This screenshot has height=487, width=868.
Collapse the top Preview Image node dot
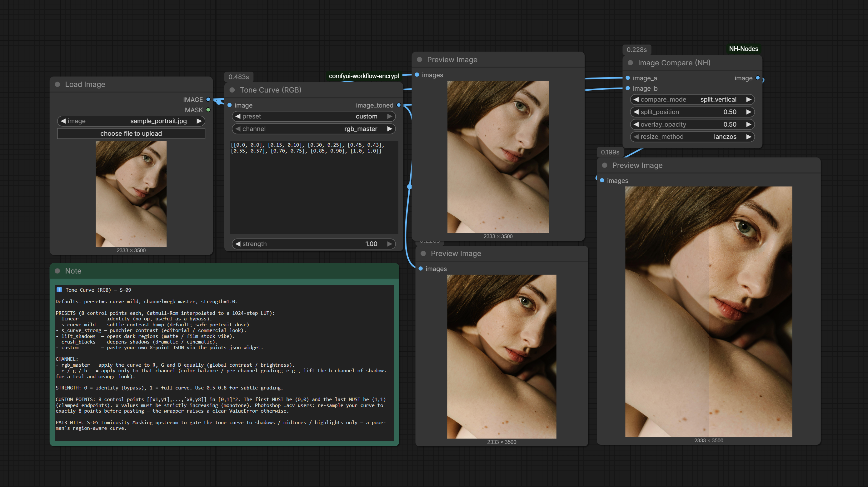(420, 60)
